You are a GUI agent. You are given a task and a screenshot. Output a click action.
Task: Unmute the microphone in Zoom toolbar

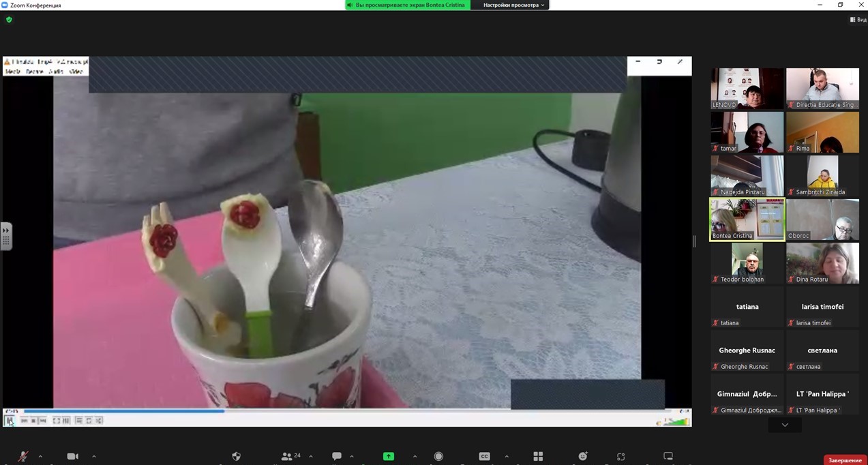pos(23,456)
